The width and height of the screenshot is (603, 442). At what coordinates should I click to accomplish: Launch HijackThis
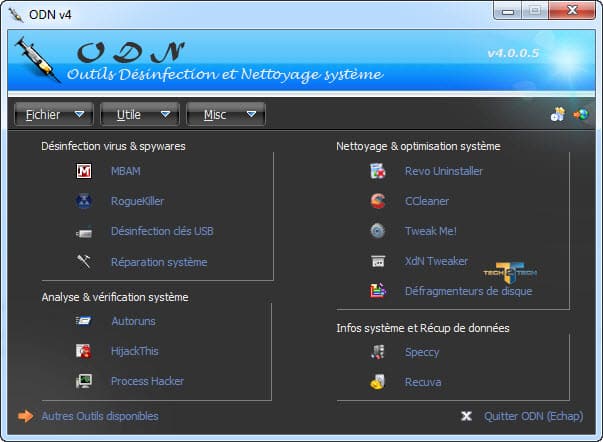pyautogui.click(x=135, y=351)
